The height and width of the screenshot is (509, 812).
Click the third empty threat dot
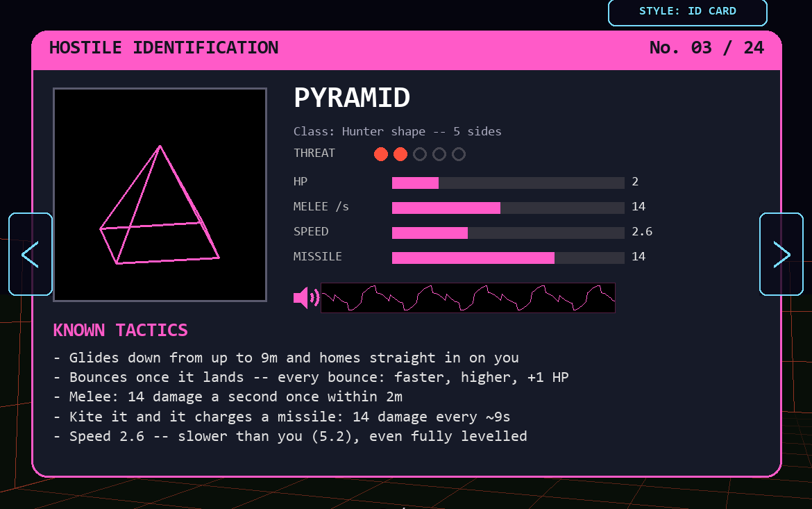tap(420, 154)
